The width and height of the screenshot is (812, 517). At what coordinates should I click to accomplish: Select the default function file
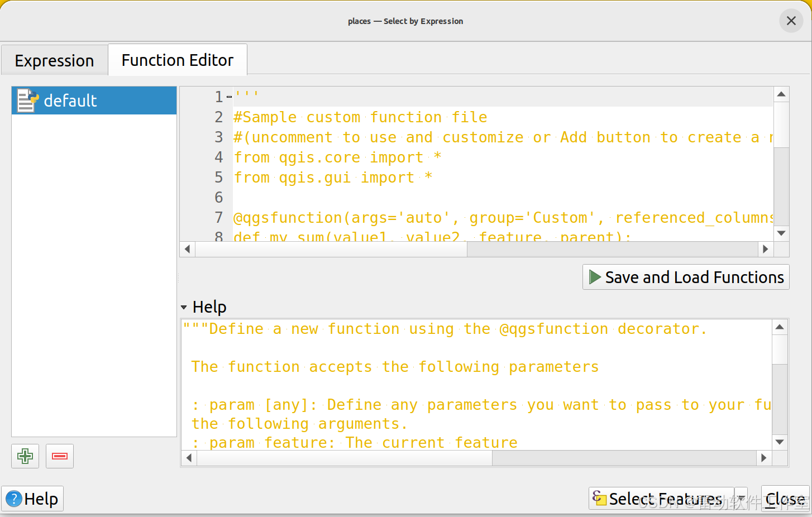[94, 100]
